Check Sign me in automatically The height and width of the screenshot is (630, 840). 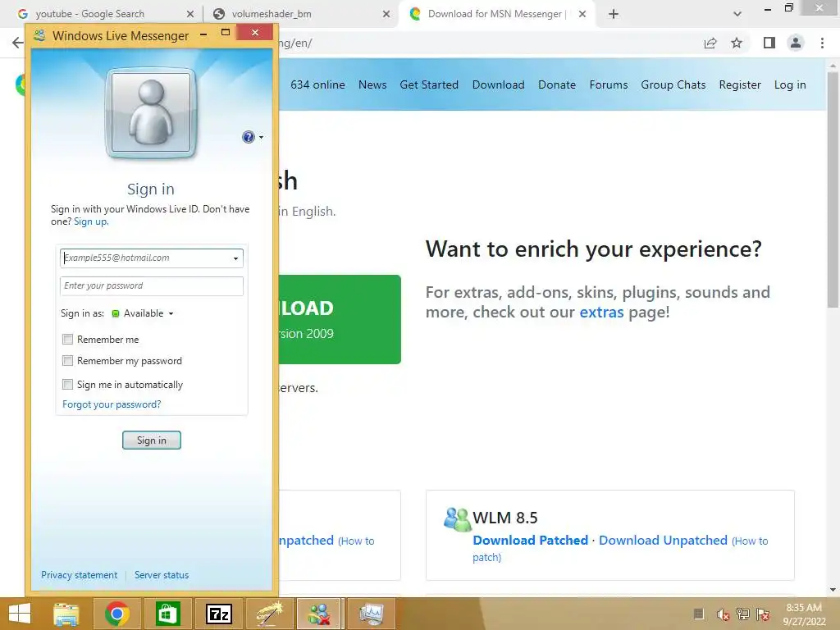tap(67, 384)
